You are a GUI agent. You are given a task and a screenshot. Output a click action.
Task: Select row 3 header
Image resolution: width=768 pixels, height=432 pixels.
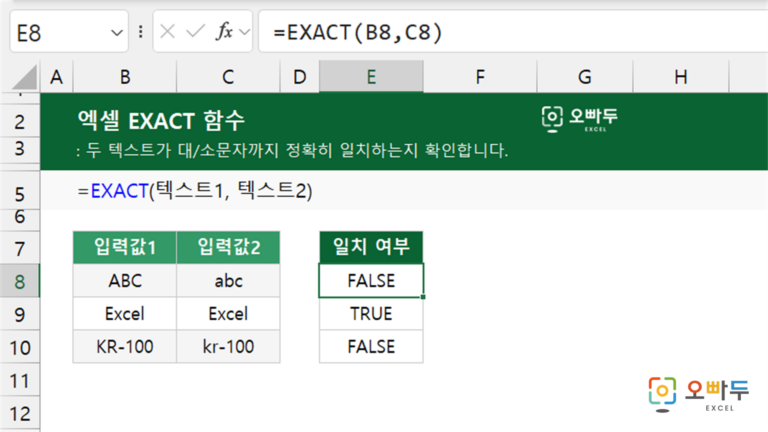coord(20,148)
